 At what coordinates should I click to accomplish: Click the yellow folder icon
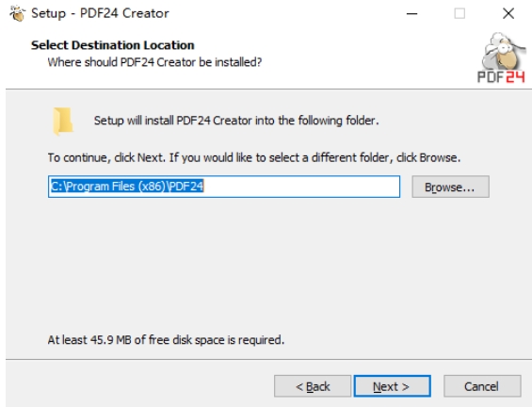[63, 122]
